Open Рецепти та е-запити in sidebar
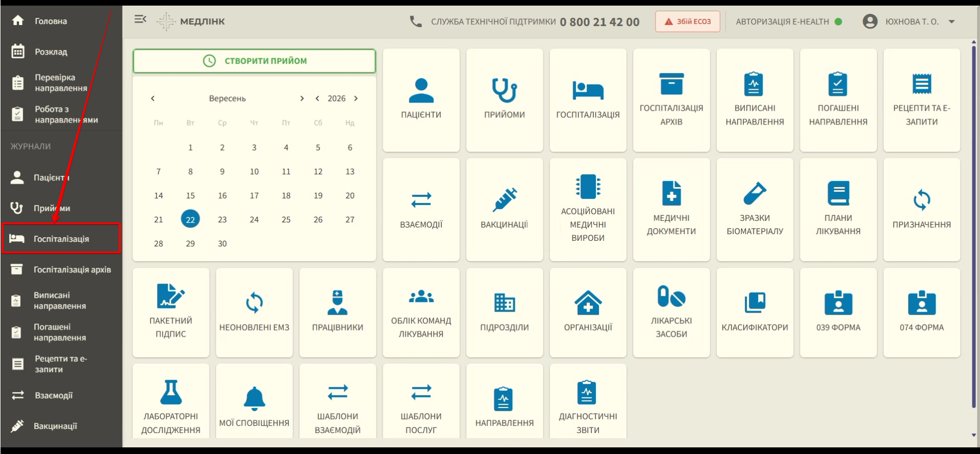The width and height of the screenshot is (980, 454). (61, 364)
